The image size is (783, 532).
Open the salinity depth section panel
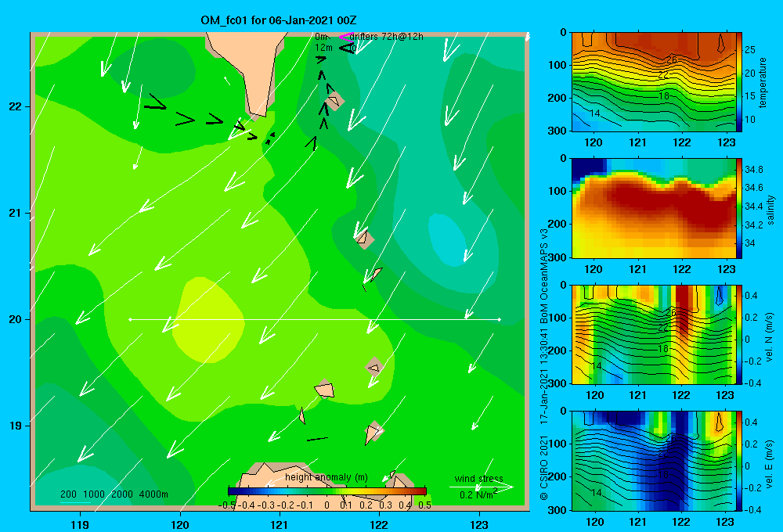click(654, 208)
